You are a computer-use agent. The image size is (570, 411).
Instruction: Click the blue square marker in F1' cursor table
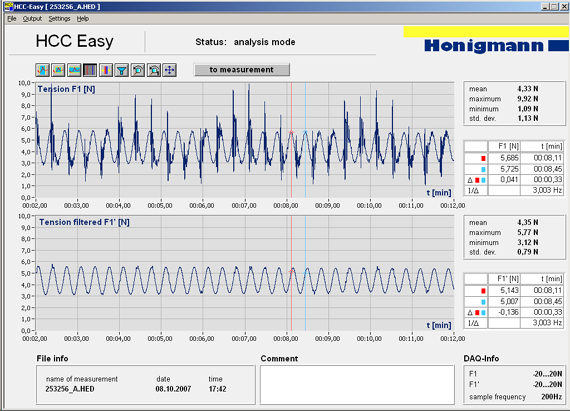(483, 302)
